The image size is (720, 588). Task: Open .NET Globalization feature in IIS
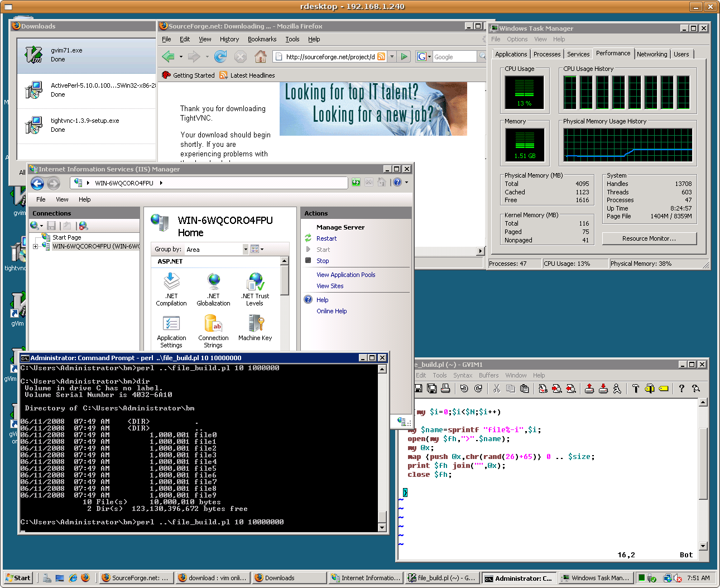point(213,289)
